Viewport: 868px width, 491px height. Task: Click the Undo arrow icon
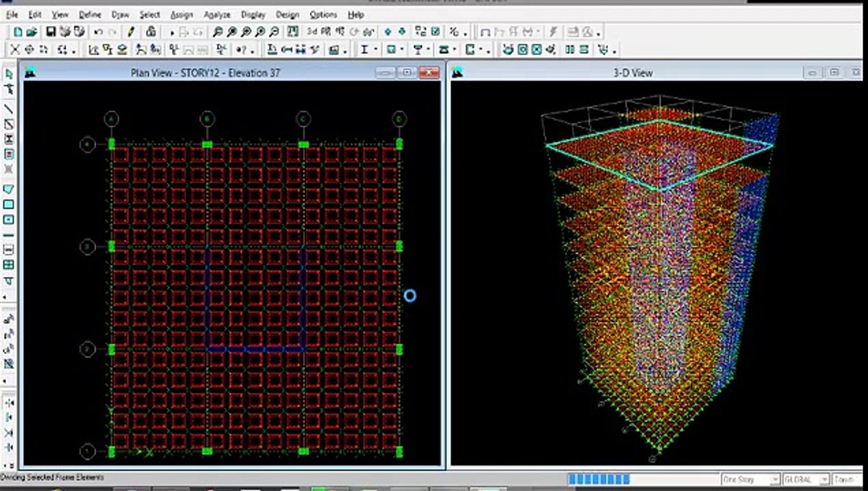(x=98, y=32)
